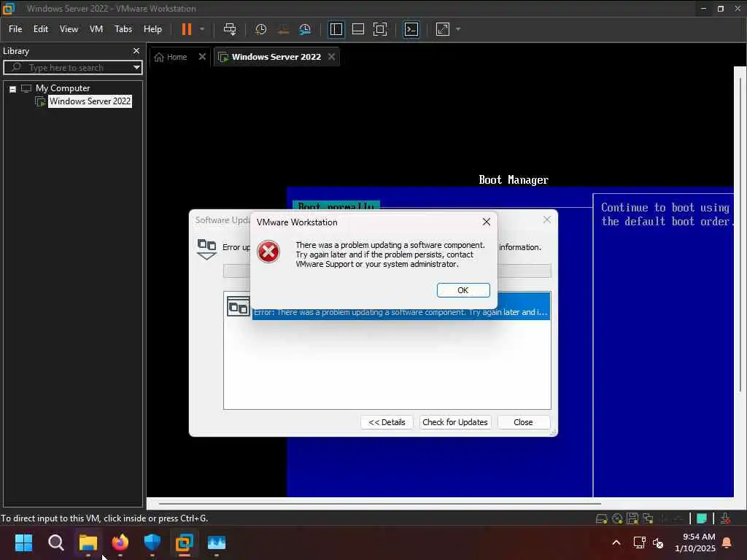Click the Take Snapshot icon
This screenshot has width=747, height=560.
pyautogui.click(x=260, y=29)
